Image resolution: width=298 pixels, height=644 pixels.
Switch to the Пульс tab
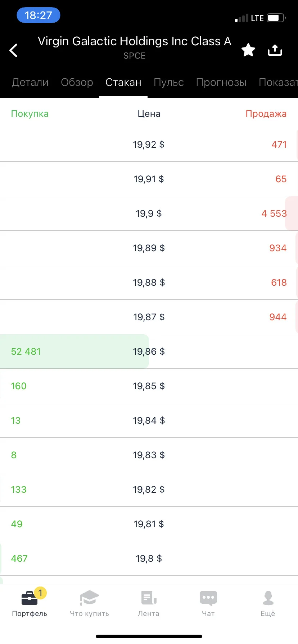tap(169, 82)
